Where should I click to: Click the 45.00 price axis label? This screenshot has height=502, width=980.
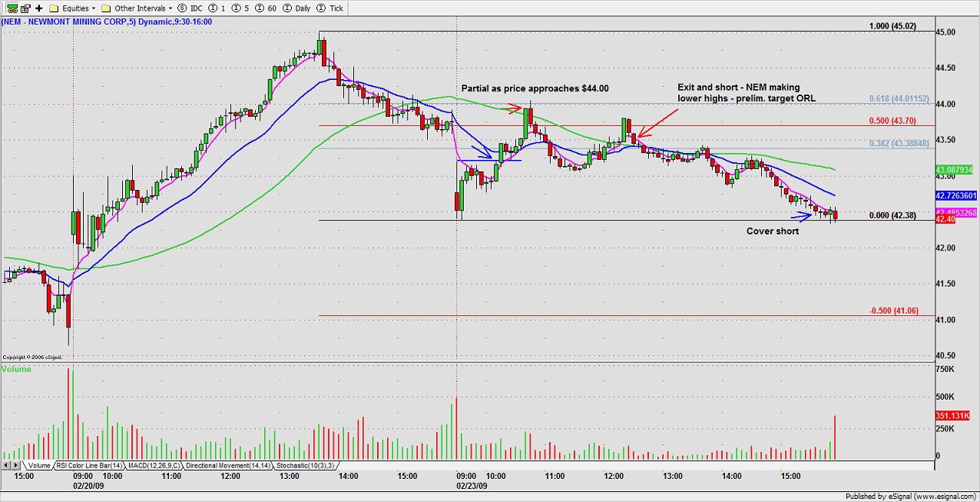pyautogui.click(x=947, y=32)
